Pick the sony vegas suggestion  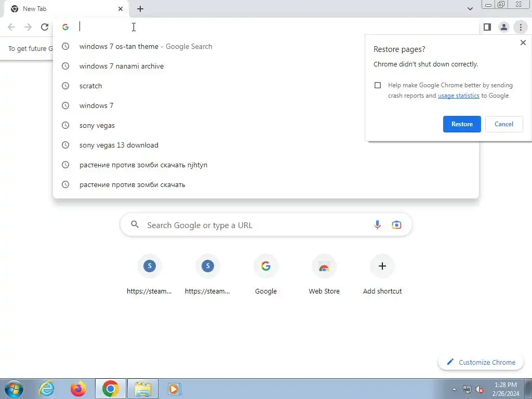pos(266,125)
